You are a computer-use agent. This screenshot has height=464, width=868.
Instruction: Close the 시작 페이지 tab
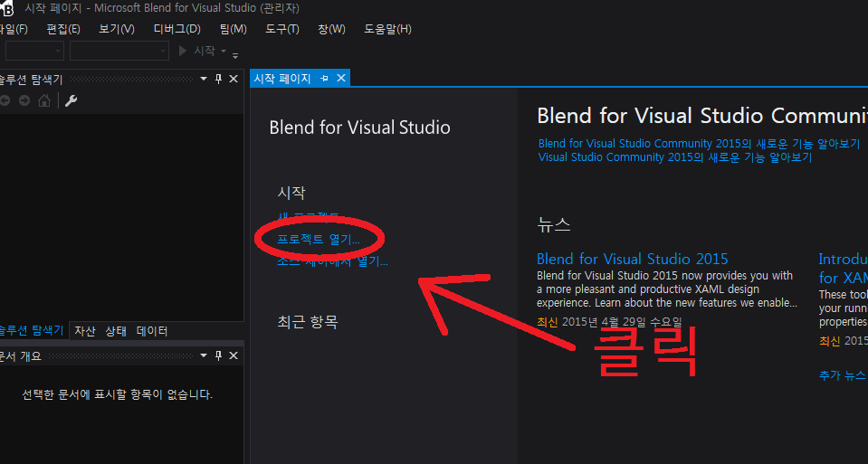click(341, 78)
